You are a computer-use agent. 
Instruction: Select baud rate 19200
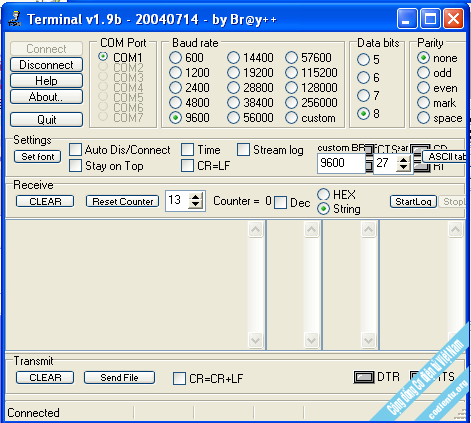pos(233,72)
